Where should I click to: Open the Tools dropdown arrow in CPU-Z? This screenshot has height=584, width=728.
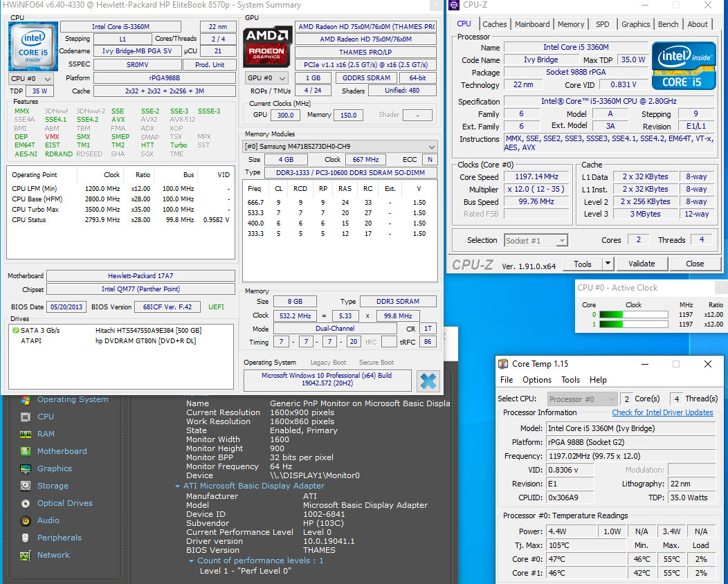608,264
